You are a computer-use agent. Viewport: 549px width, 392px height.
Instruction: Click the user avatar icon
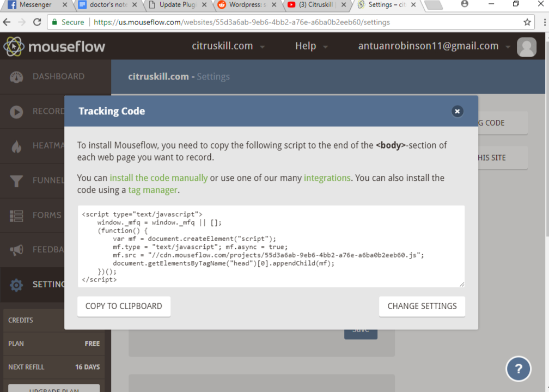coord(526,47)
